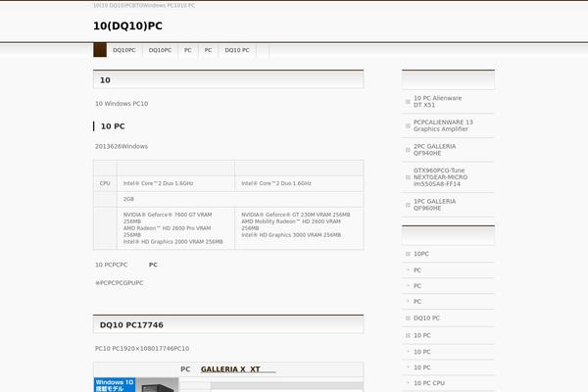Select NVIDIA Geforce 7600 GT VRAM text
The image size is (588, 392).
[x=168, y=218]
